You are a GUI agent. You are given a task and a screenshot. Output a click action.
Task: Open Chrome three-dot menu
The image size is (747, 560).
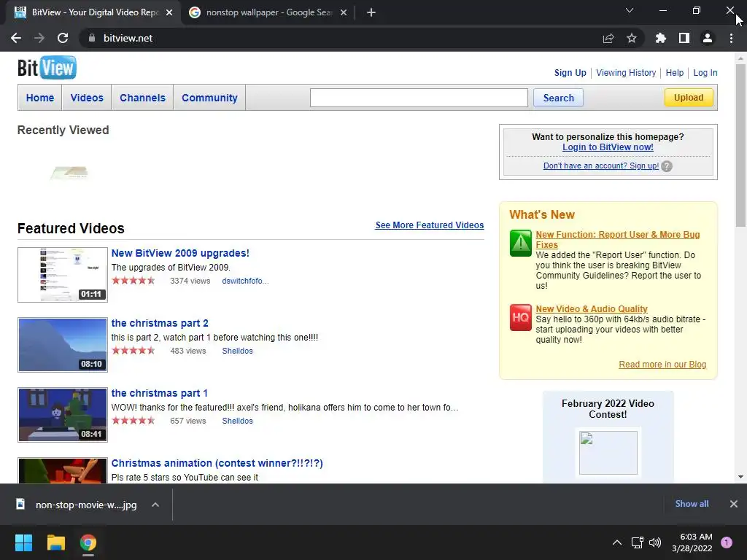click(x=731, y=38)
